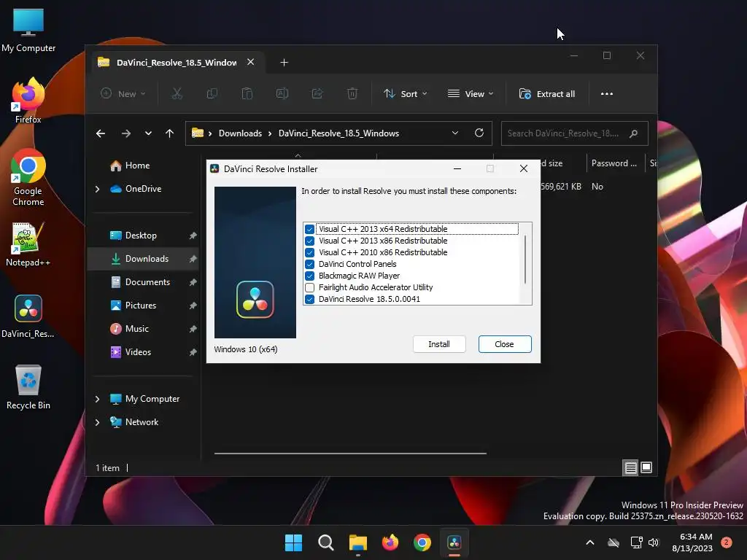Viewport: 747px width, 560px height.
Task: Open Documents in the navigation pane
Action: click(x=147, y=282)
